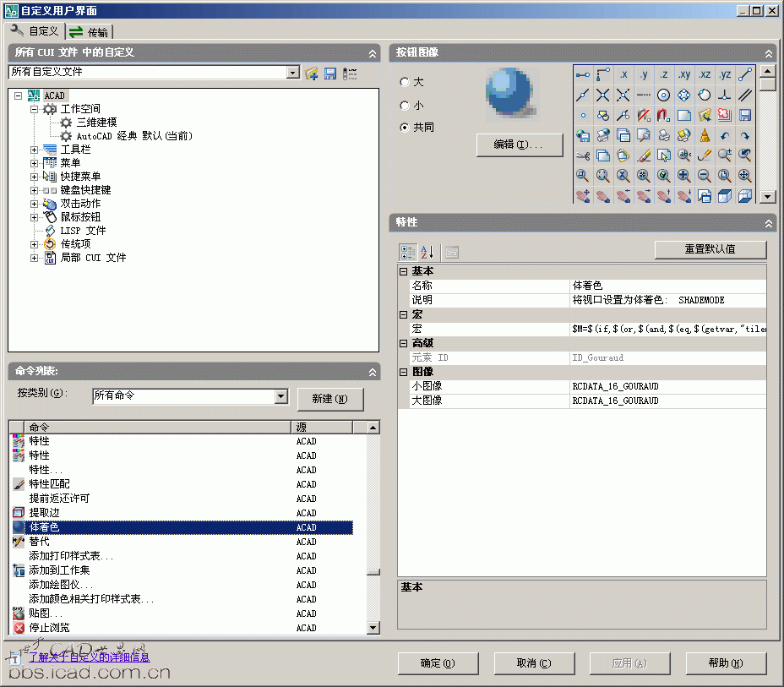Screen dimensions: 784x687
Task: Click the load partial customization file icon
Action: pos(312,74)
